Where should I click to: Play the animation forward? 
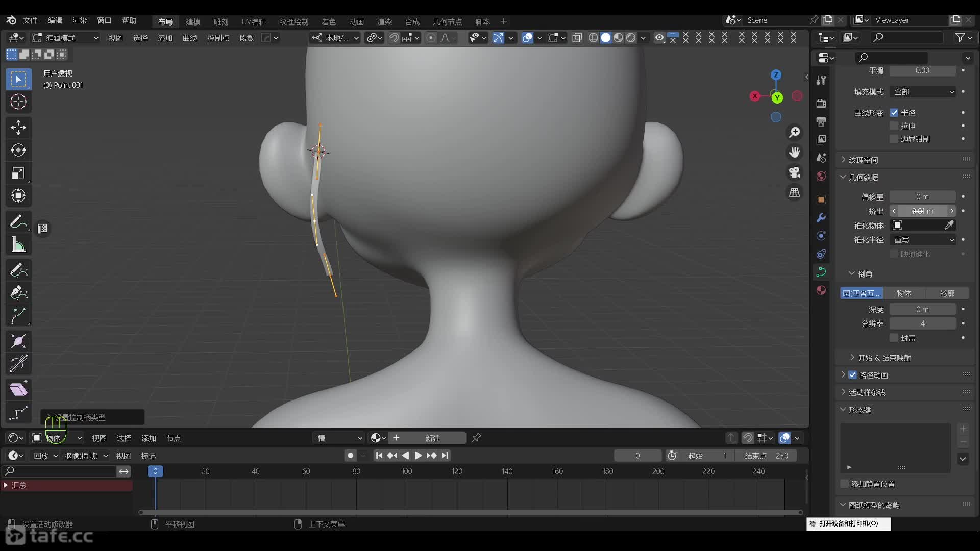pos(418,456)
